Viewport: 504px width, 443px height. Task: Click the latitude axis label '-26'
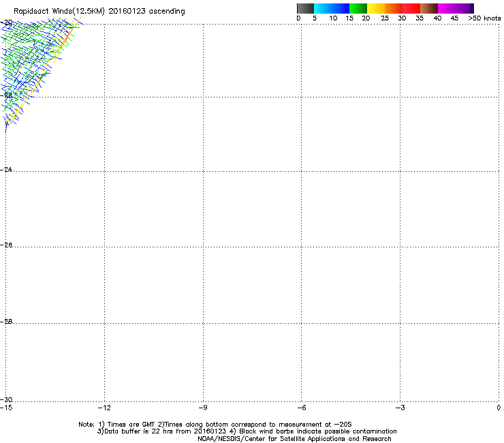[6, 245]
